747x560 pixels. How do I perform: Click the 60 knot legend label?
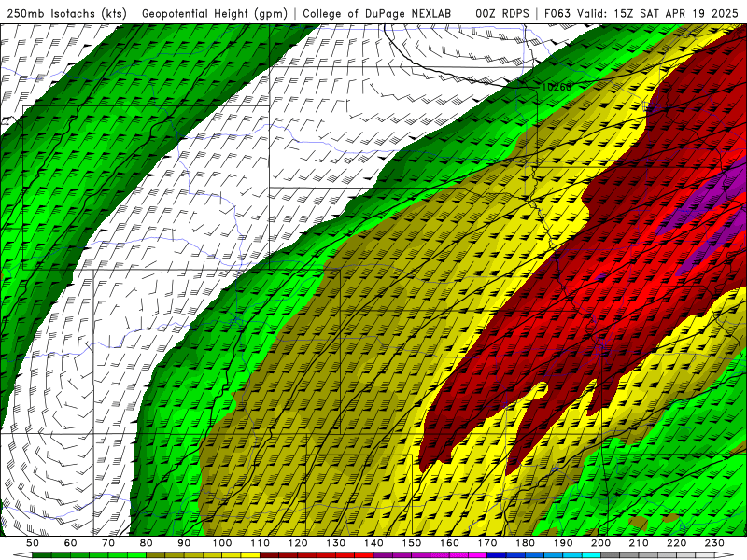pyautogui.click(x=71, y=543)
